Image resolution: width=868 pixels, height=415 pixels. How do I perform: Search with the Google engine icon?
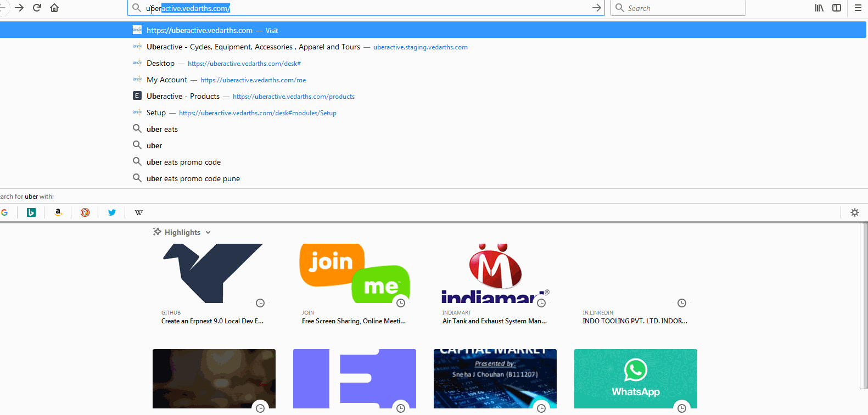click(x=4, y=212)
